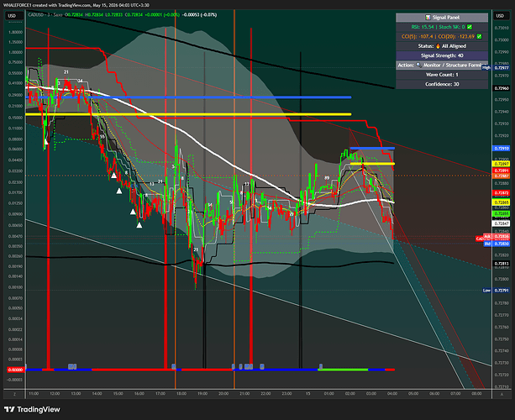This screenshot has width=515, height=420.
Task: Click the orange 0.72887 price label
Action: [x=502, y=176]
